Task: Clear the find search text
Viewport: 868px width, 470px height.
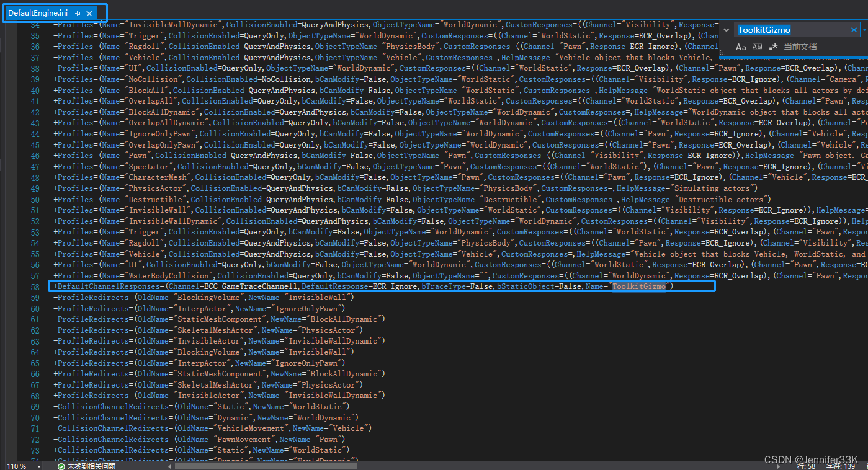Action: click(854, 30)
